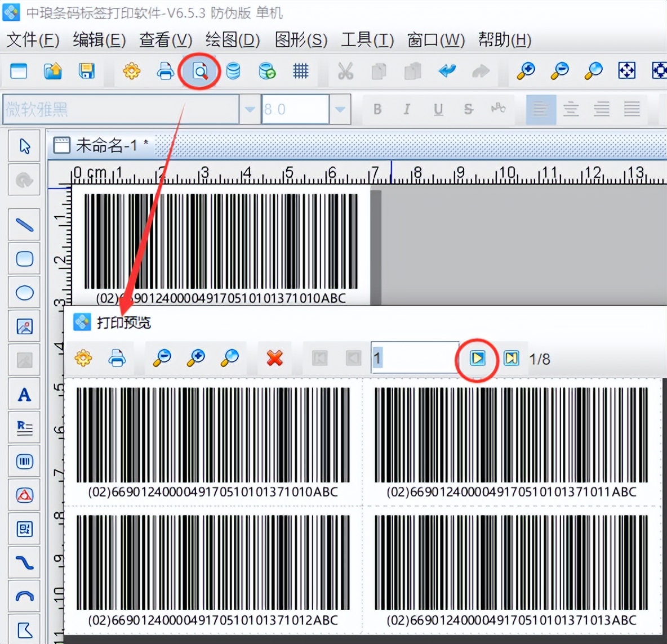Click the printer icon in main toolbar

point(166,71)
